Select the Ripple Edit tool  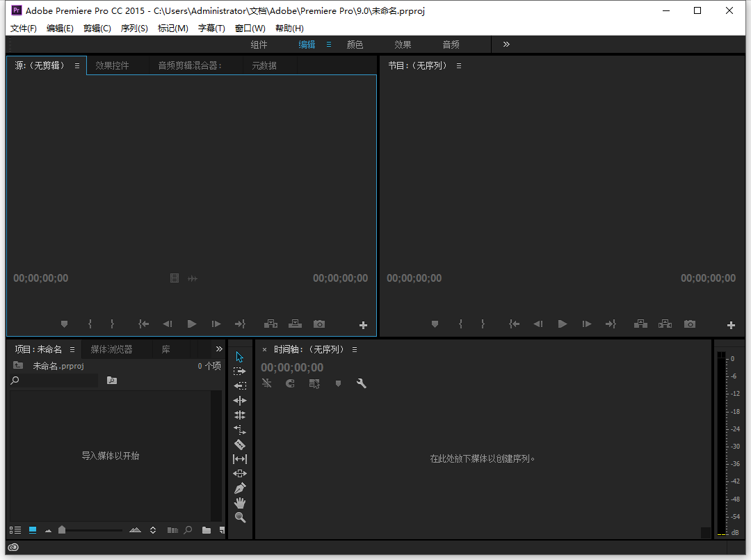click(240, 401)
